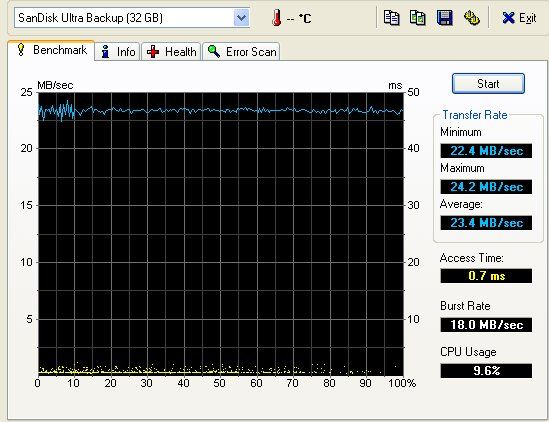Image resolution: width=549 pixels, height=422 pixels.
Task: Start the benchmark test
Action: [488, 83]
